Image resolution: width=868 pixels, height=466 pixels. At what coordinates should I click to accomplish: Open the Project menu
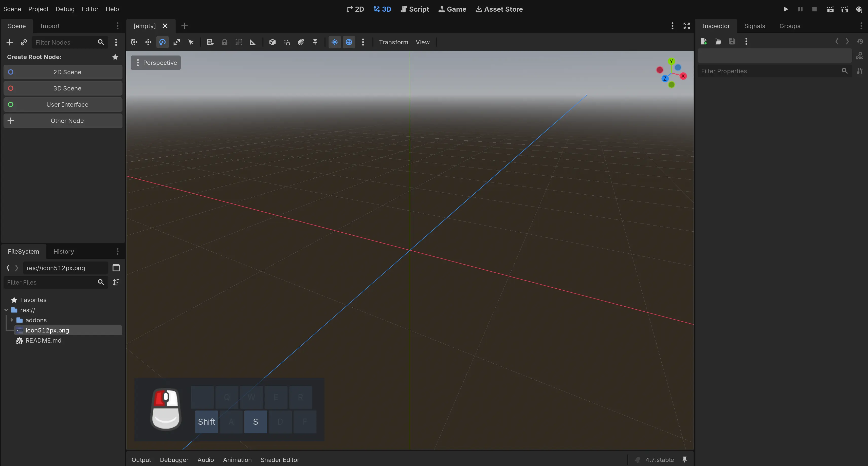[39, 9]
